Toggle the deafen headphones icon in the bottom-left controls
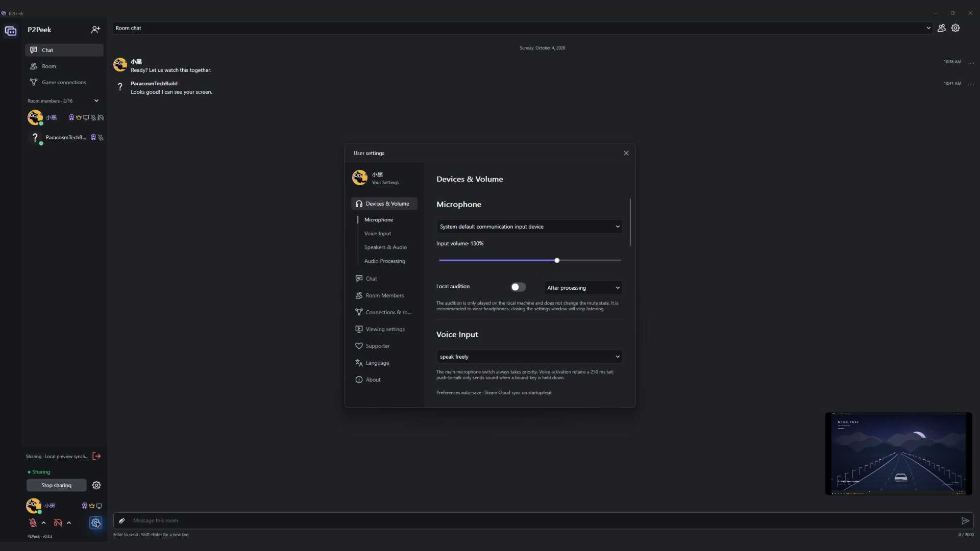980x551 pixels. 58,523
